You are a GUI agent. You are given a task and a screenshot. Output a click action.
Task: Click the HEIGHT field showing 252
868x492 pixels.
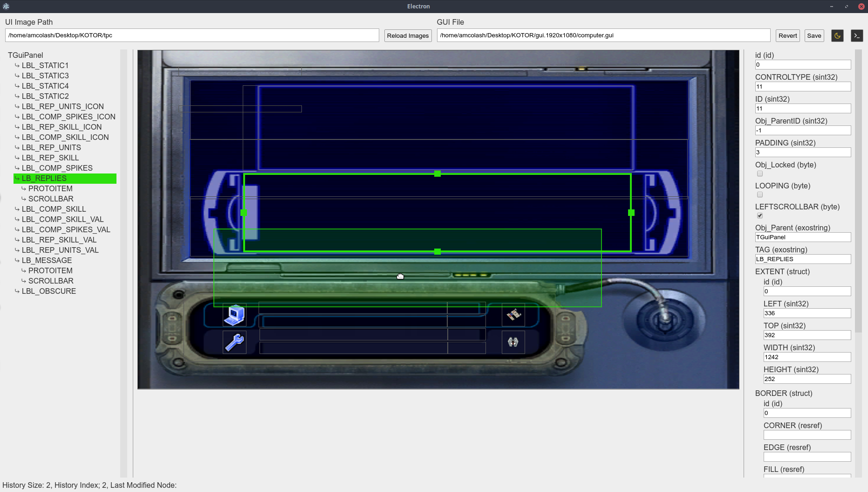point(807,379)
